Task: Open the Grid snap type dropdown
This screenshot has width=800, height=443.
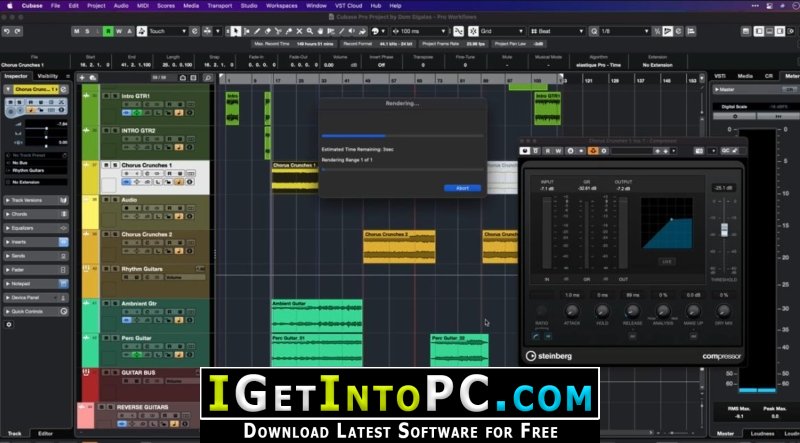Action: pos(497,31)
